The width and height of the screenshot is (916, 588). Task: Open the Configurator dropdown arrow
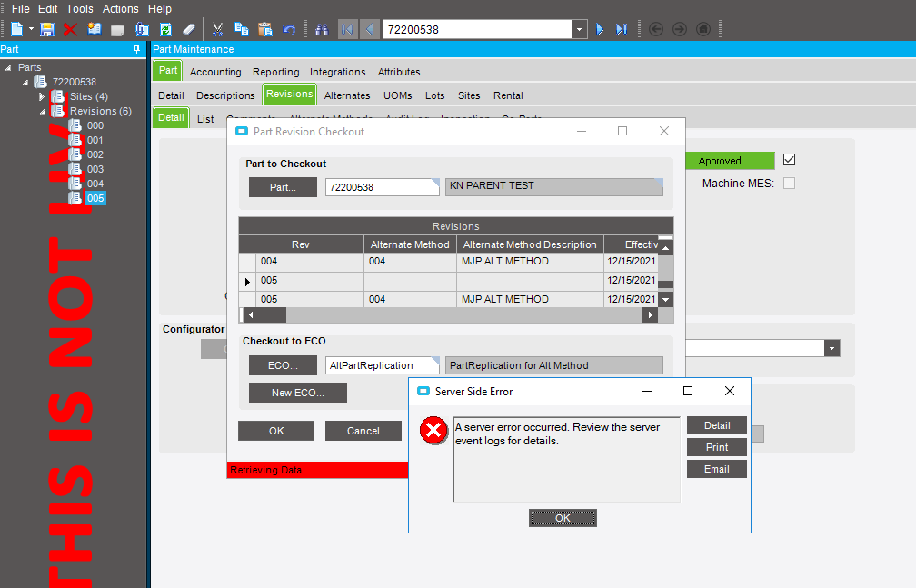pos(832,348)
